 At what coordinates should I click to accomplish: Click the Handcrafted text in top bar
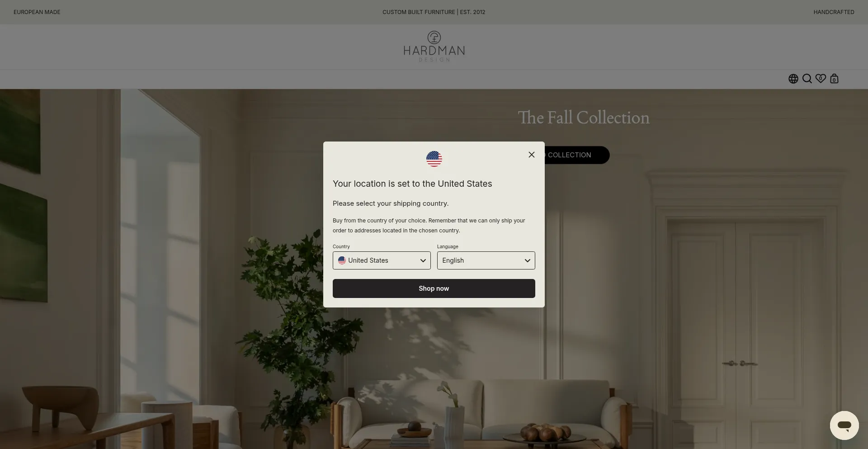point(834,12)
